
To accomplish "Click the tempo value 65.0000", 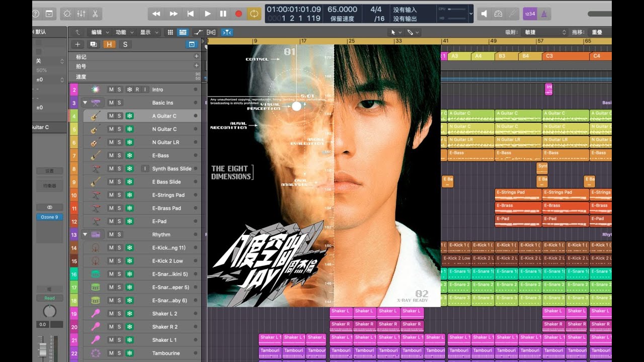I will 342,9.
